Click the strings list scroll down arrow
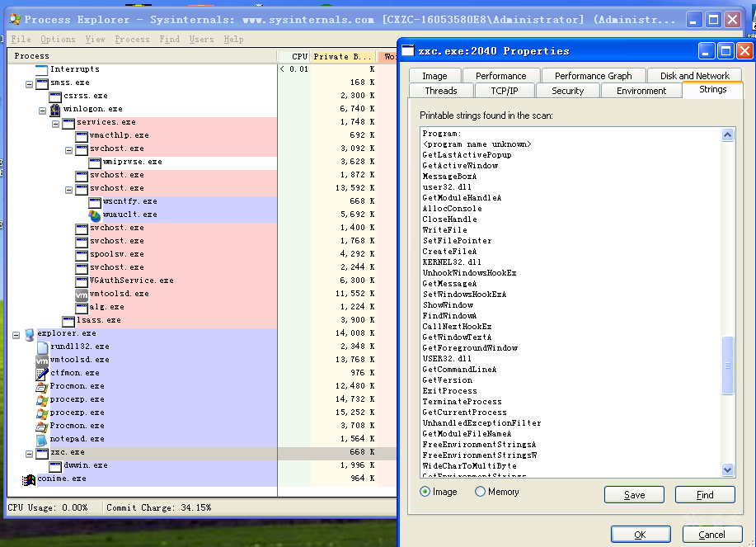 pyautogui.click(x=727, y=469)
